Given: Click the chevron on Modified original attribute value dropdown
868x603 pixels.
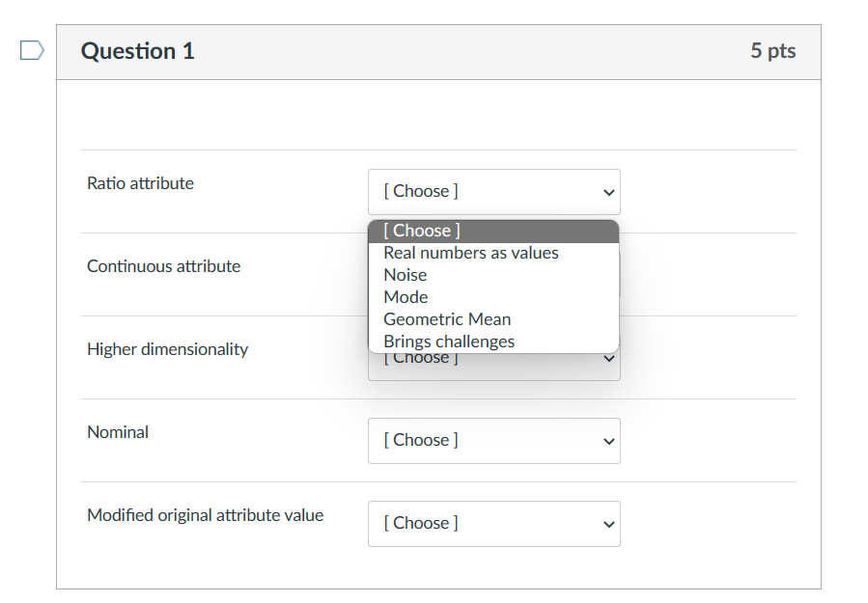Looking at the screenshot, I should pos(609,524).
